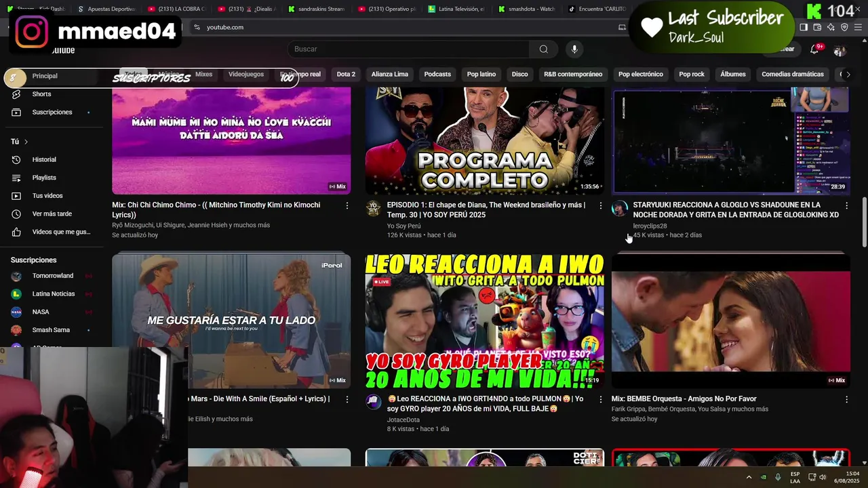Open the STARYUUKI REACCIONA A GLOGLO title link
This screenshot has width=868, height=488.
(x=736, y=209)
